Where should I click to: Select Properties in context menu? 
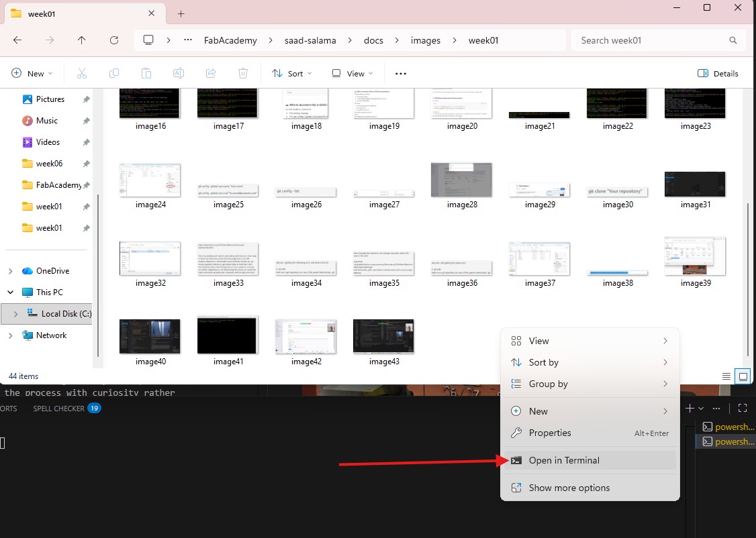pos(590,433)
